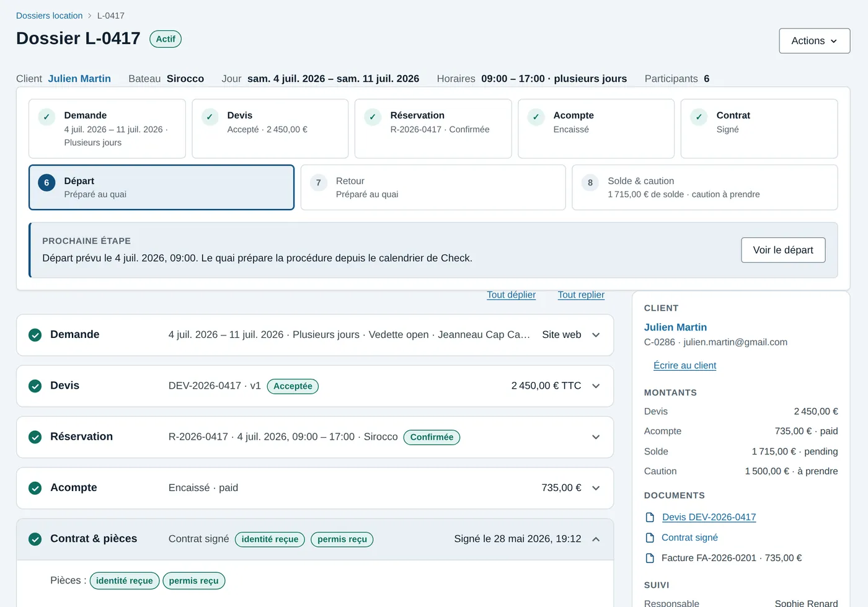The image size is (868, 607).
Task: Click the step 6 Départ number badge
Action: coord(46,182)
